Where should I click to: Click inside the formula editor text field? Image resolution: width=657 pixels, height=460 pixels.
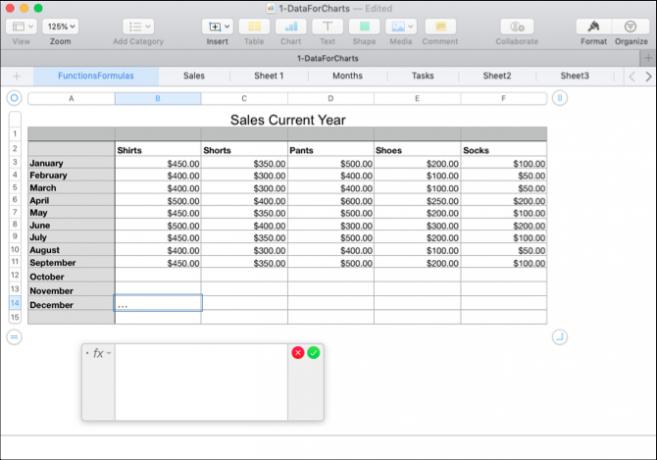tap(201, 382)
